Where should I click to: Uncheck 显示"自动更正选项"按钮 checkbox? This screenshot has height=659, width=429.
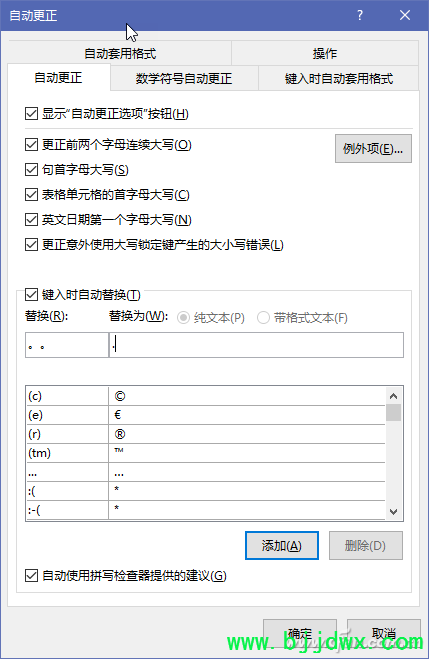coord(32,113)
